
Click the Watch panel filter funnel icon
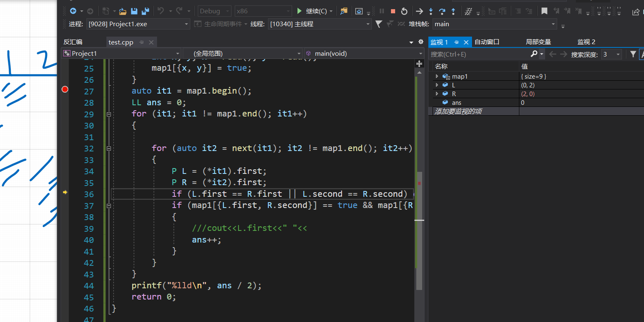coord(633,54)
